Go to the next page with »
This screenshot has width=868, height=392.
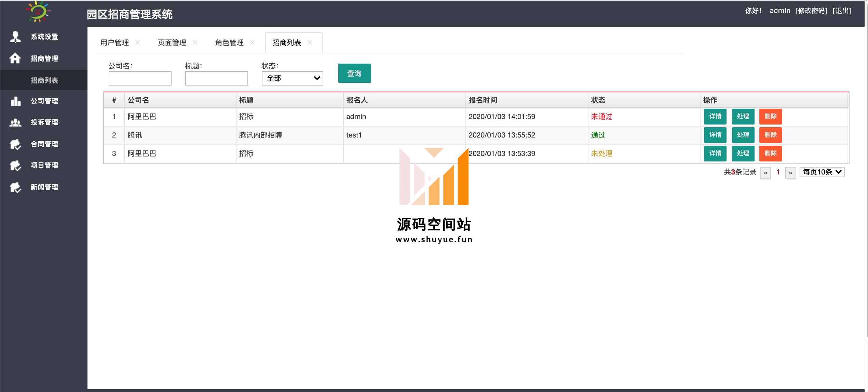[x=790, y=173]
